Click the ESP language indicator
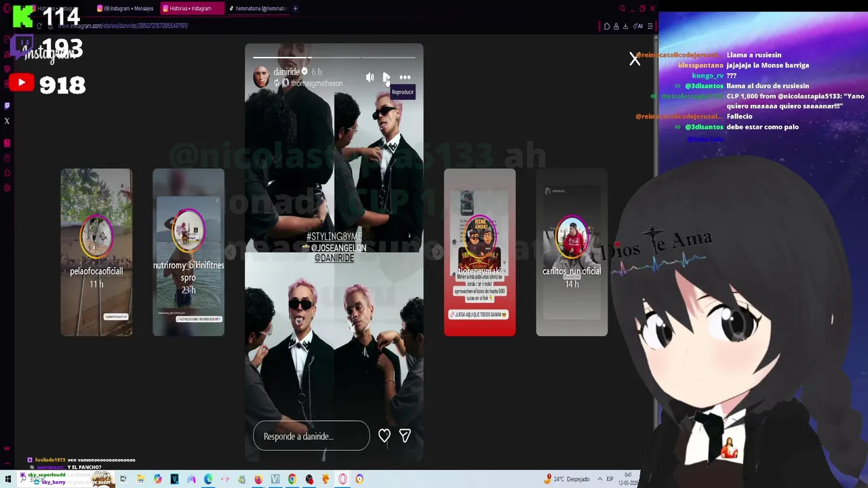868x488 pixels. point(610,479)
